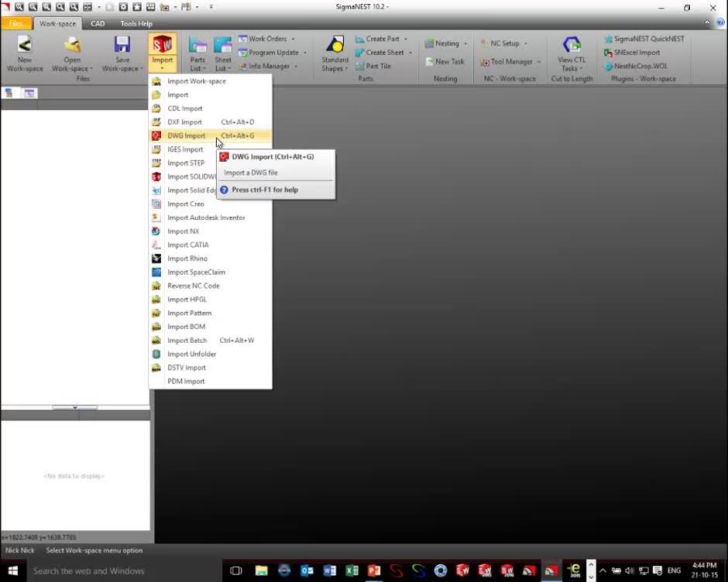Click the Sheet List icon
728x582 pixels.
coord(223,46)
